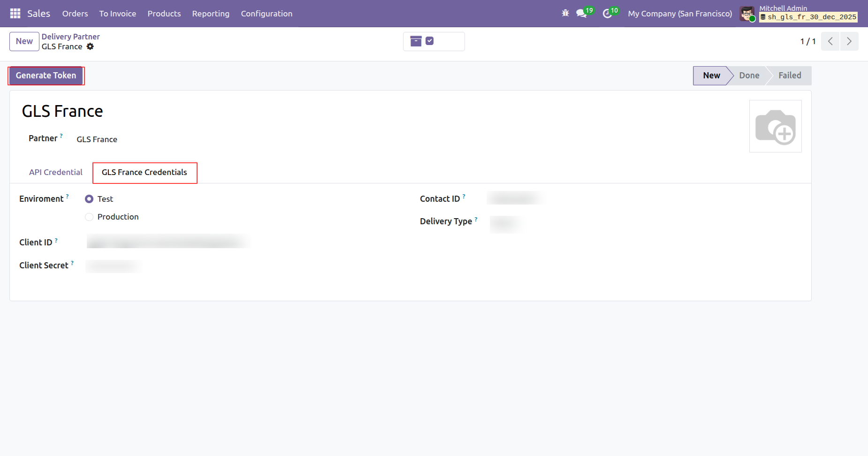
Task: Click the gear actions icon beside GLS France
Action: (x=90, y=46)
